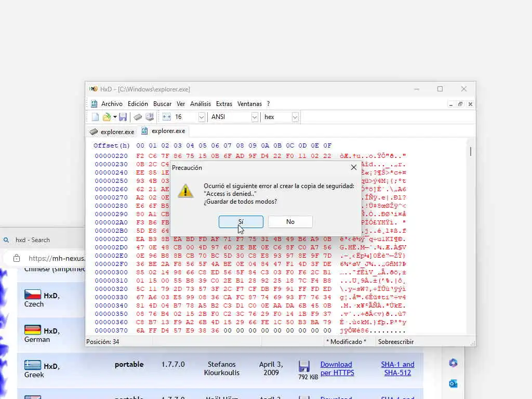
Task: Click the New file toolbar icon
Action: click(x=96, y=117)
